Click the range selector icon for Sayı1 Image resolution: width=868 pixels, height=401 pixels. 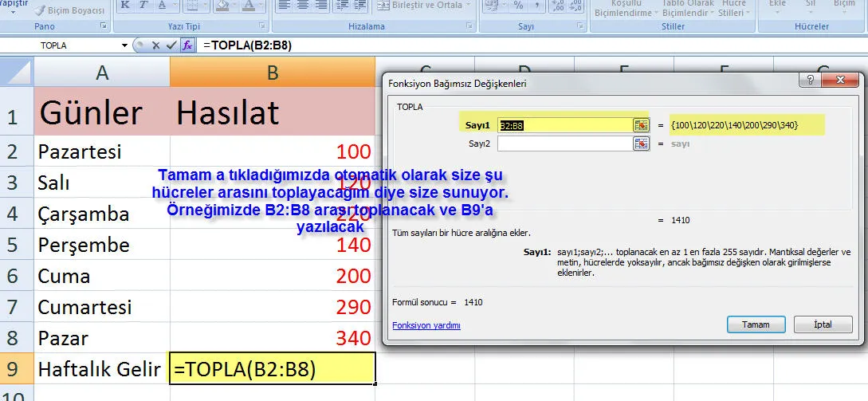[641, 125]
